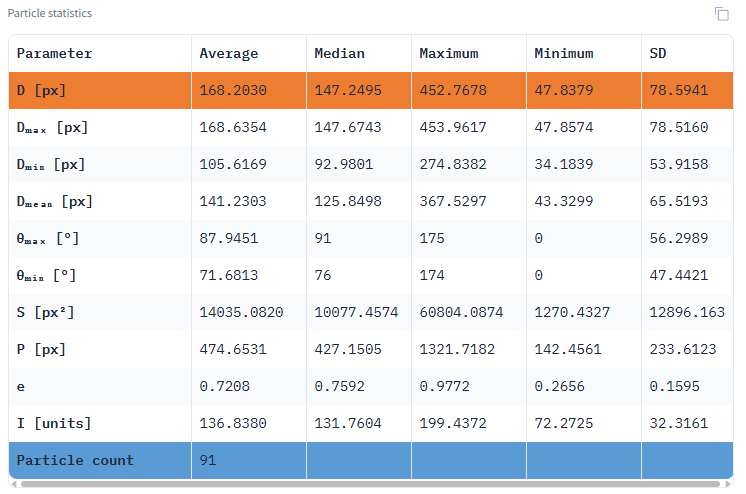Click the value 47.4421
This screenshot has width=746, height=494.
click(679, 276)
